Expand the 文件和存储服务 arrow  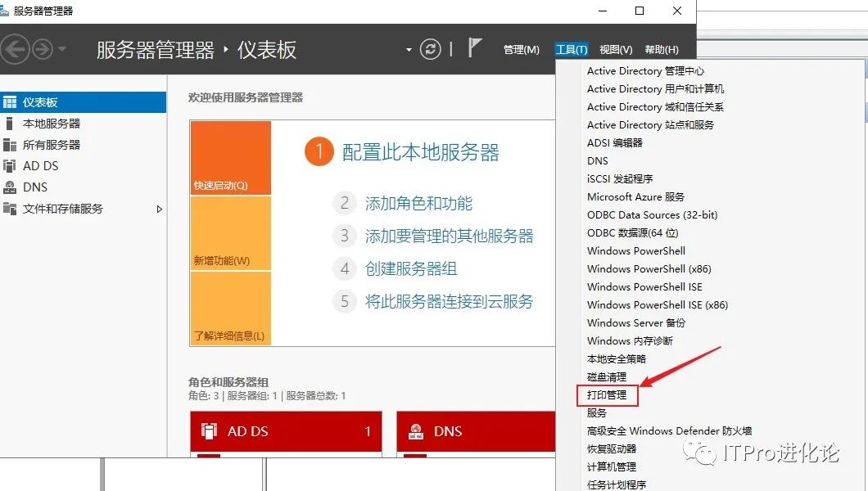tap(160, 209)
